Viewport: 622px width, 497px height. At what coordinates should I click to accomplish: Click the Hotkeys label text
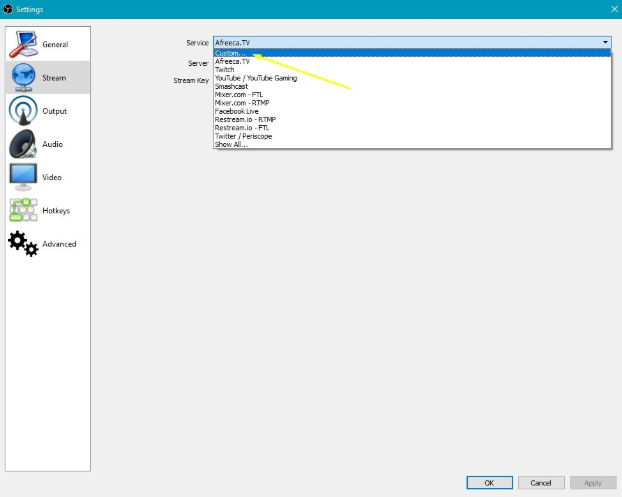56,211
